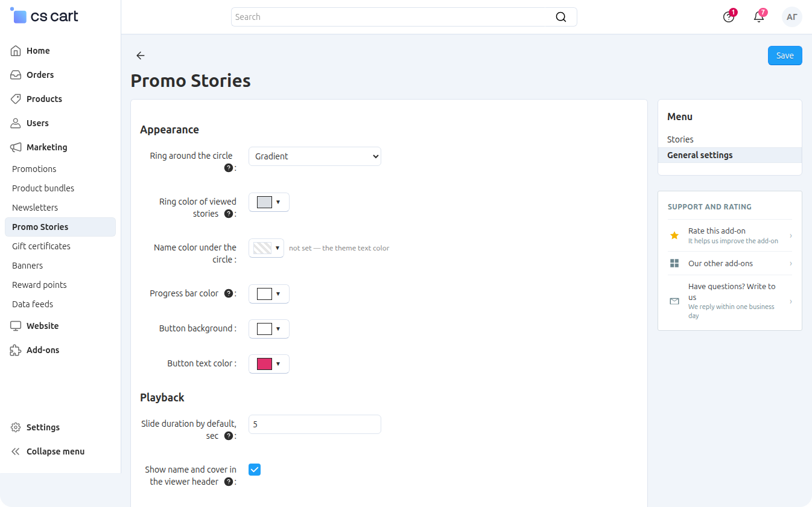Open Button text color picker arrow
Image resolution: width=812 pixels, height=507 pixels.
[278, 364]
